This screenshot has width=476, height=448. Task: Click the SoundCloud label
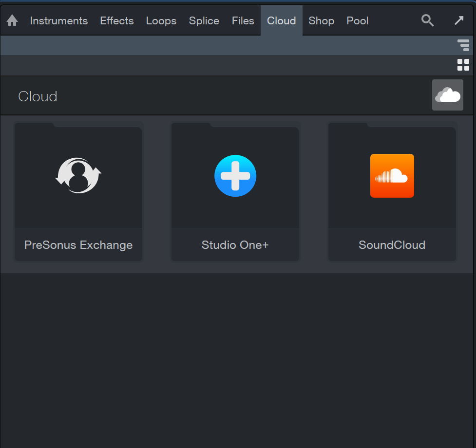[x=392, y=245]
